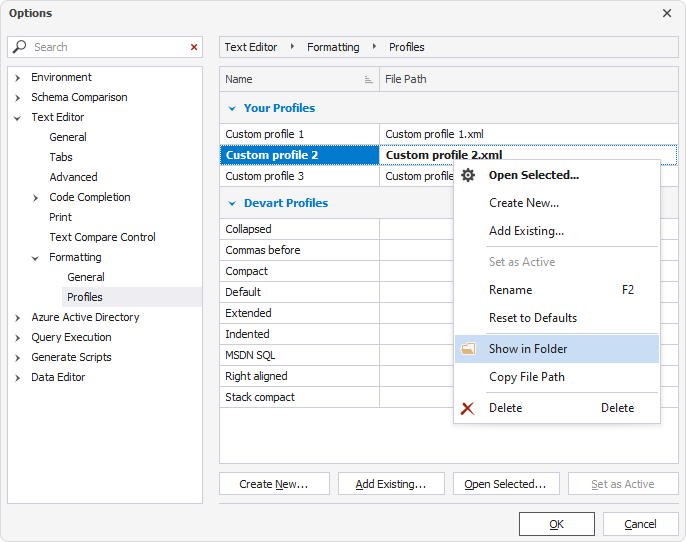Click Text Editor in the breadcrumb
686x542 pixels.
[251, 47]
